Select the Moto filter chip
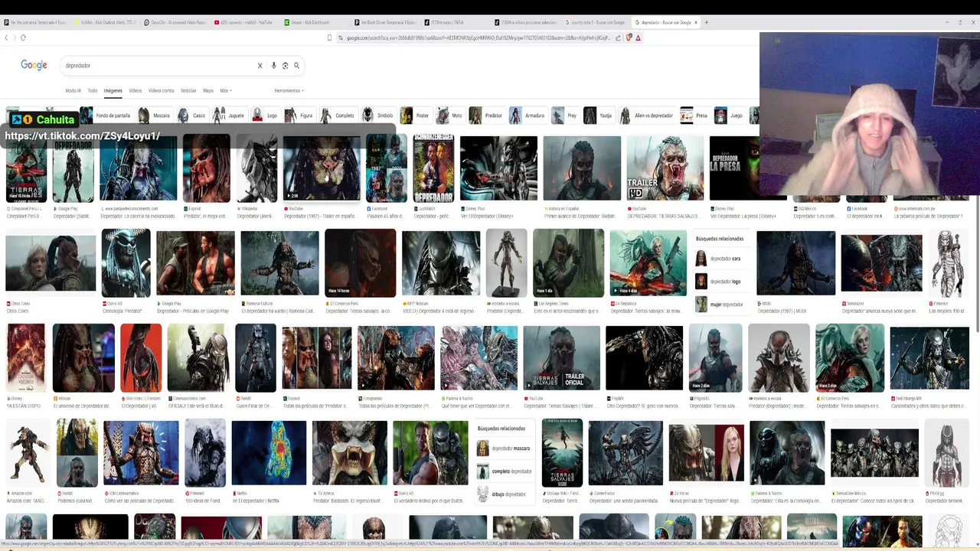 tap(450, 116)
